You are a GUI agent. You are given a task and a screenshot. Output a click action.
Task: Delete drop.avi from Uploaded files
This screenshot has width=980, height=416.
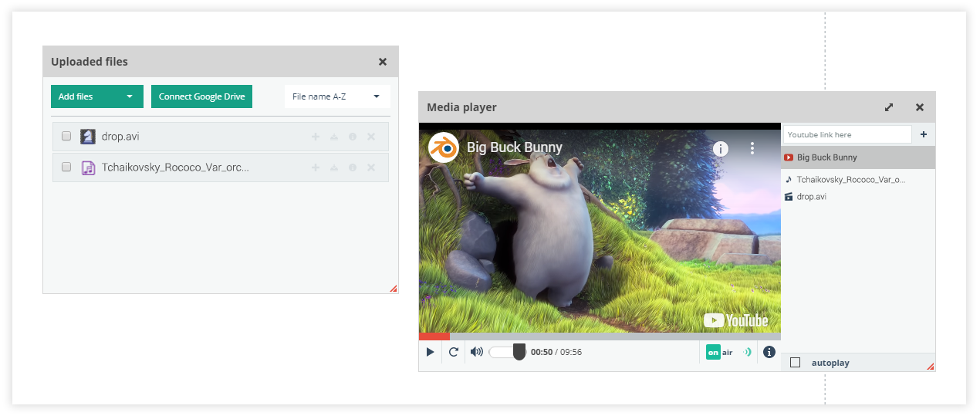[371, 137]
